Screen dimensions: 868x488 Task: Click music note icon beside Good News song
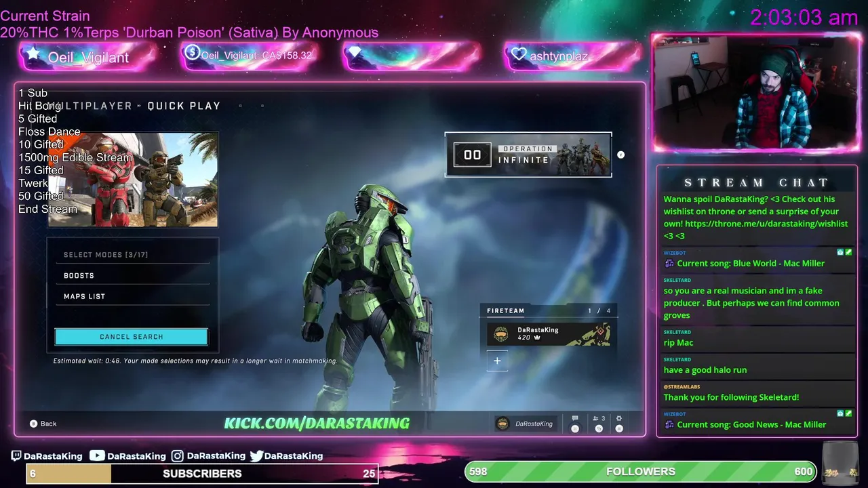tap(669, 425)
